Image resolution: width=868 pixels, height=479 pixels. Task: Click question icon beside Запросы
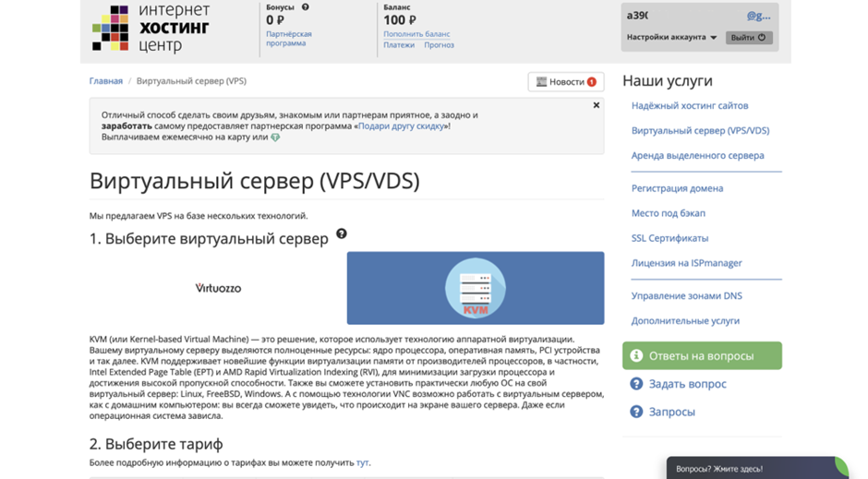coord(636,412)
